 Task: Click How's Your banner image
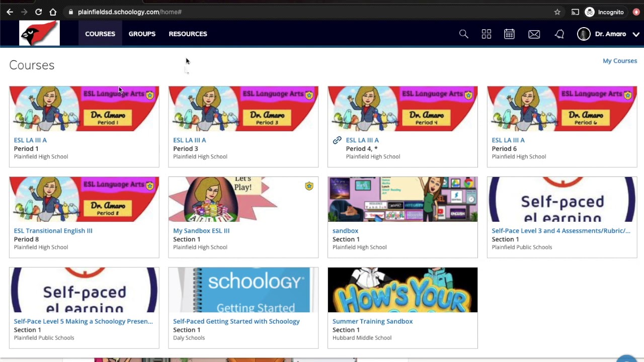tap(403, 290)
